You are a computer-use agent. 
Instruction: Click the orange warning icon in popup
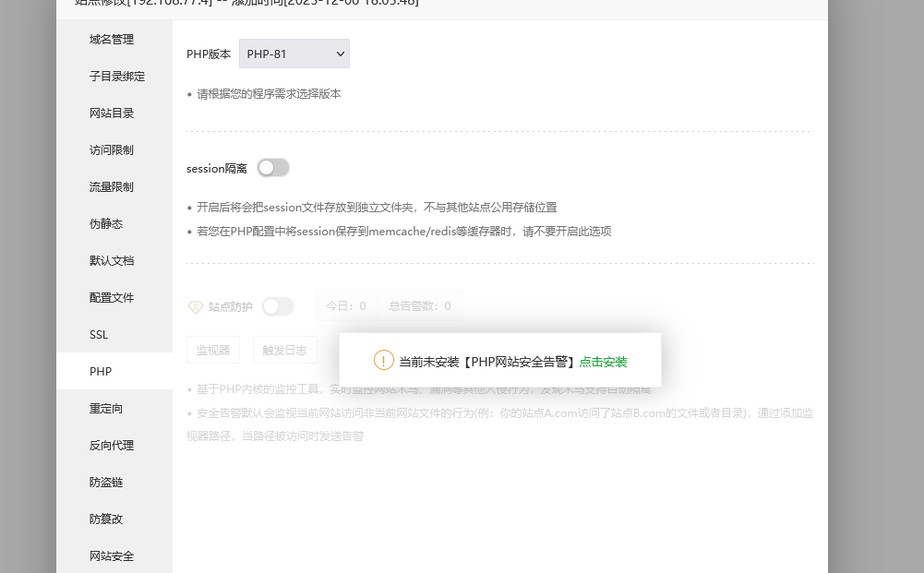point(384,361)
